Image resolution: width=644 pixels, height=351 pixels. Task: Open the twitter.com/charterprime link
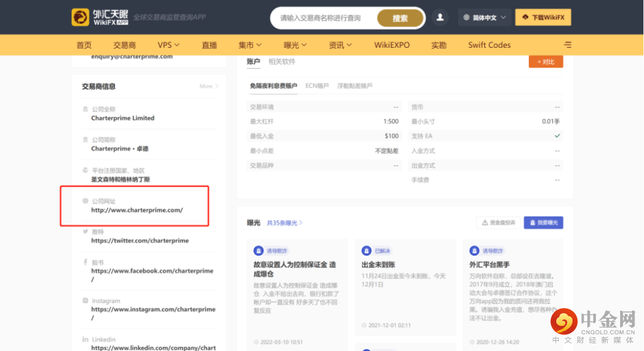140,241
